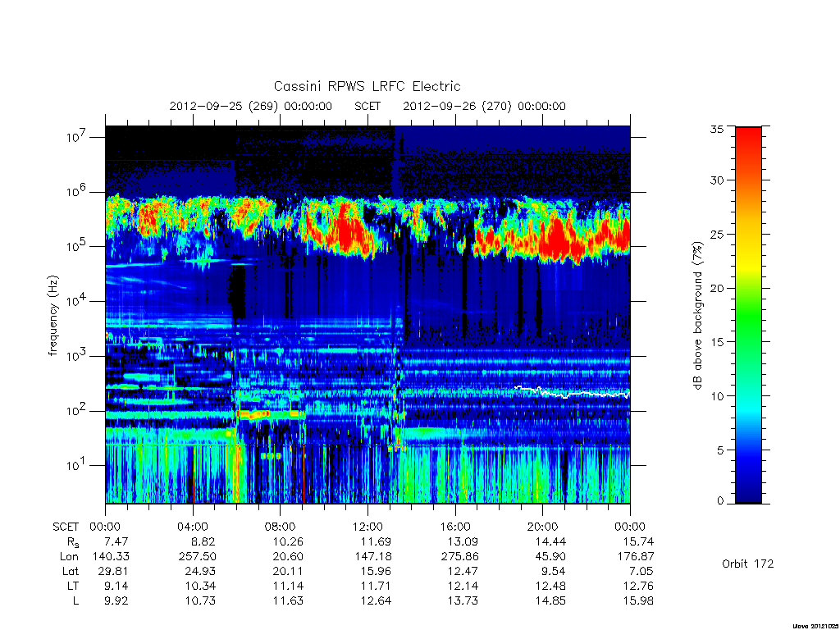Click the 'frequency (Hz)' axis label
The width and height of the screenshot is (840, 630).
52,316
